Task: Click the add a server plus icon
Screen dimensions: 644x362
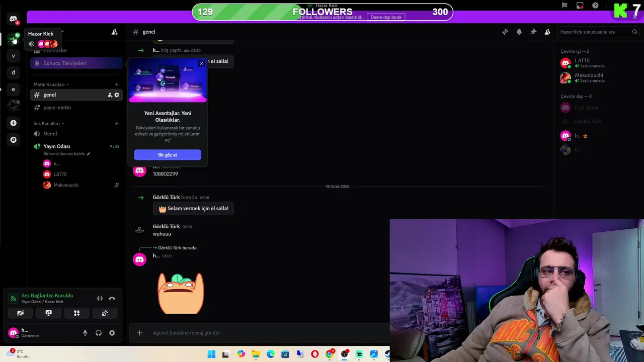Action: coord(14,123)
